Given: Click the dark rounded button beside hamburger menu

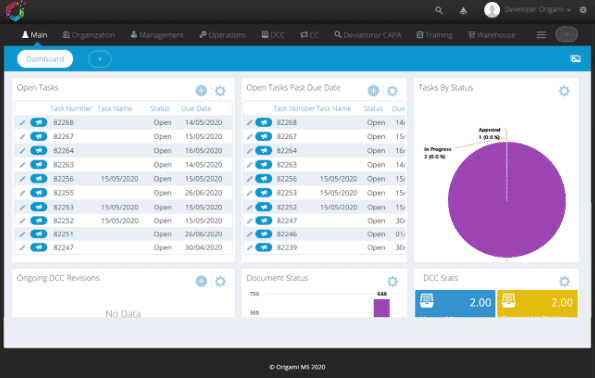Looking at the screenshot, I should pos(567,35).
